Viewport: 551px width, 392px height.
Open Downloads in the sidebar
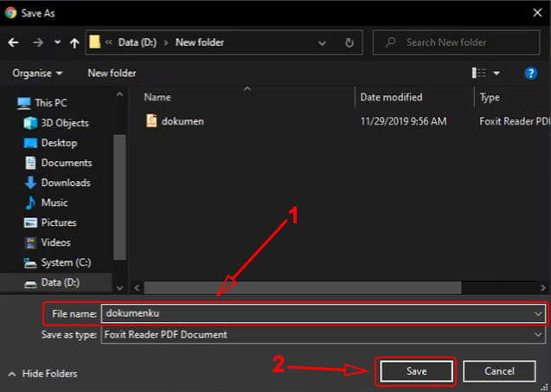(65, 183)
